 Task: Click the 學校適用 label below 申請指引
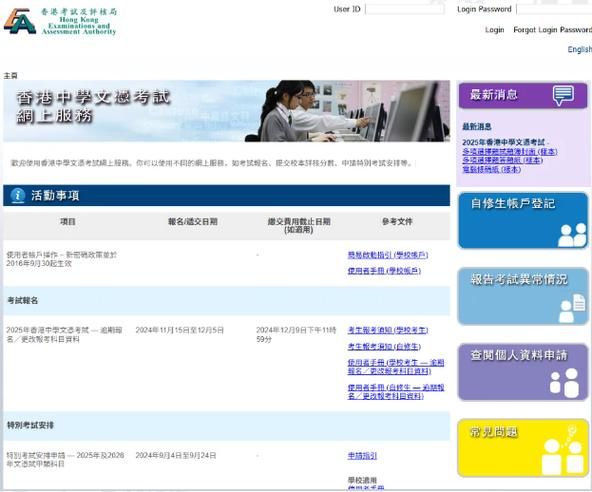(362, 480)
